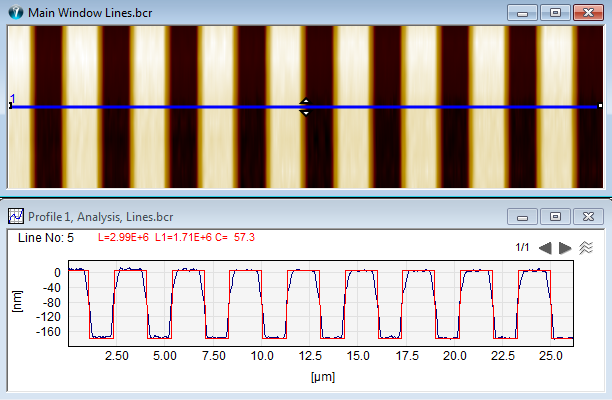Viewport: 612px width, 400px height.
Task: Select the profile line midpoint handle
Action: point(306,107)
